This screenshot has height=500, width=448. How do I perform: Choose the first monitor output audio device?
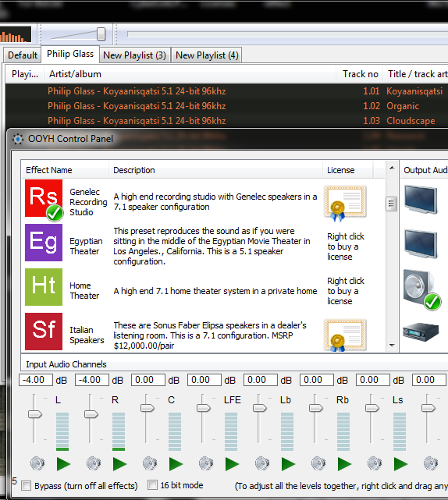(x=421, y=199)
